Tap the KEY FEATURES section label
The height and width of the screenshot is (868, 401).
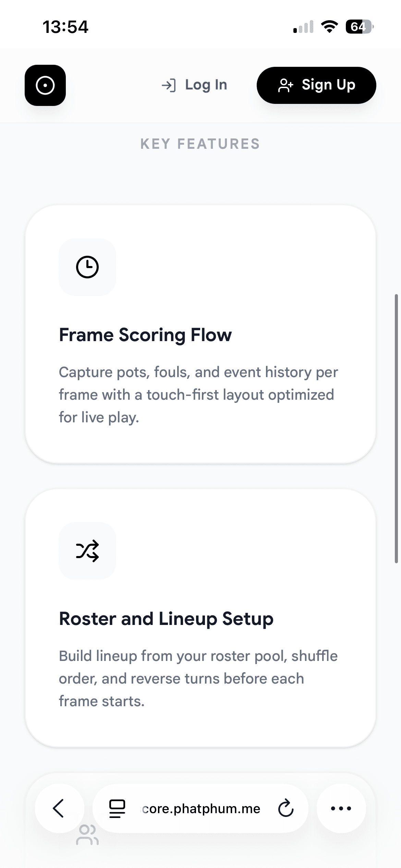tap(200, 144)
